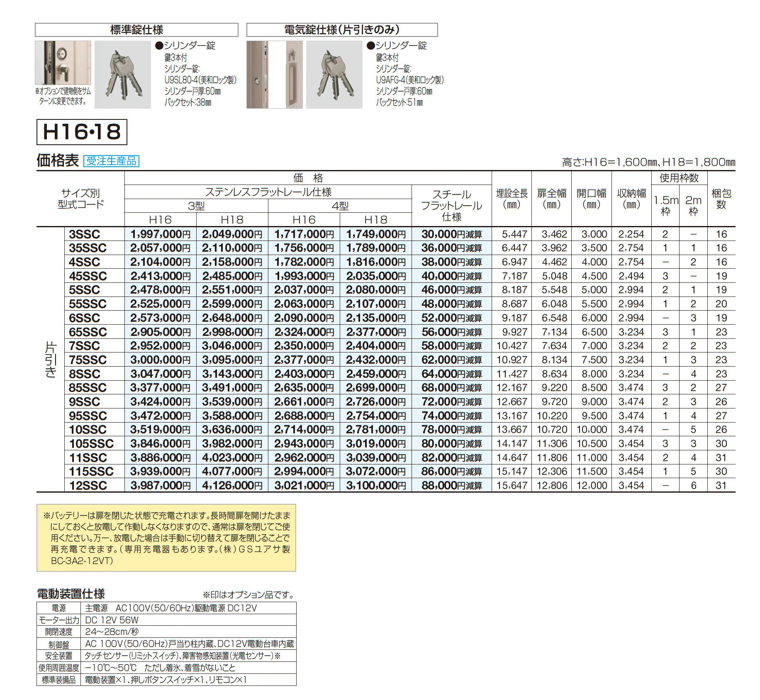Click the ※印はオプション品です note
The height and width of the screenshot is (700, 760).
tap(249, 595)
